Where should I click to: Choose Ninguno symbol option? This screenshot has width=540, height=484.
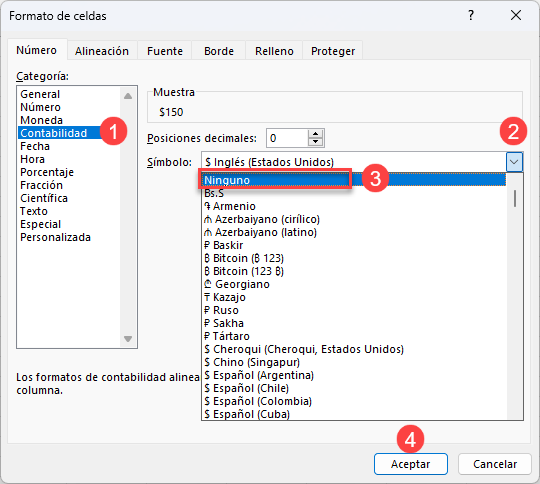(x=354, y=180)
